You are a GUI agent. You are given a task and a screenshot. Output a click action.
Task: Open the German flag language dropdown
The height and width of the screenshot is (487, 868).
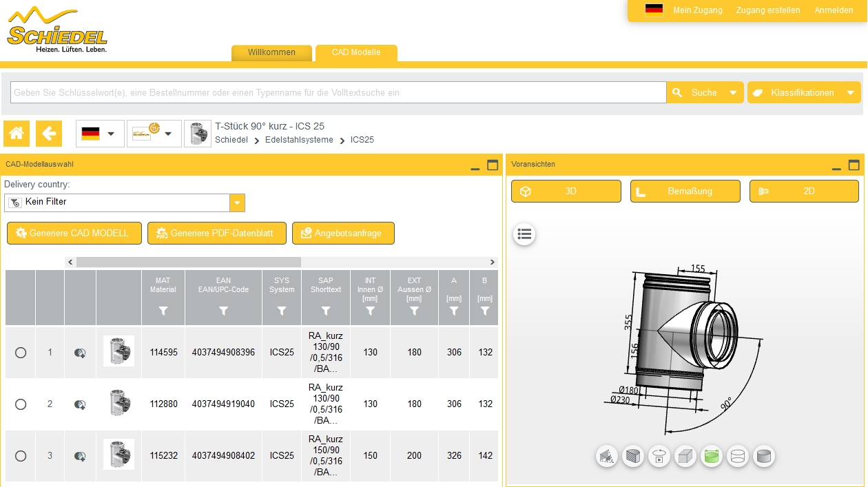tap(100, 134)
